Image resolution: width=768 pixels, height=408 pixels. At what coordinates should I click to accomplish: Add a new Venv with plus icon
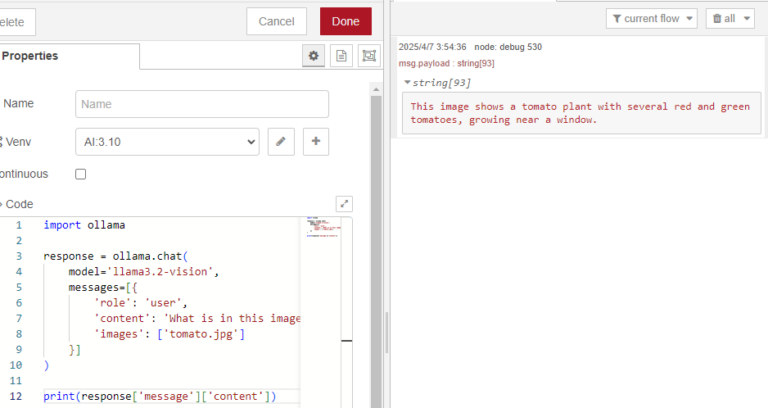tap(316, 142)
